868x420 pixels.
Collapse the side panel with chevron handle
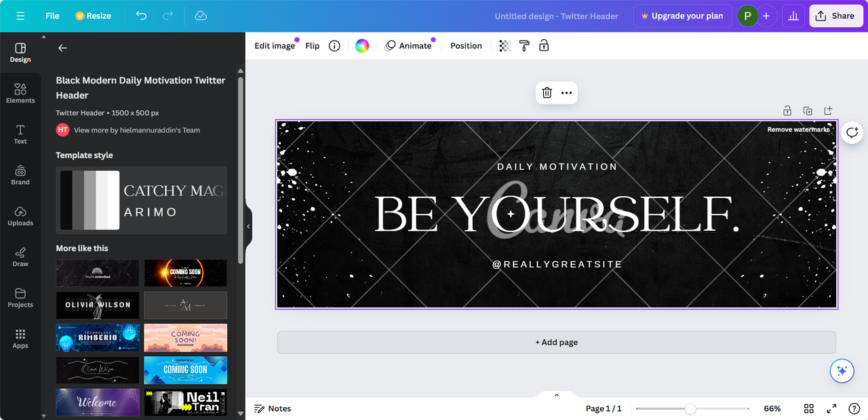pos(248,226)
